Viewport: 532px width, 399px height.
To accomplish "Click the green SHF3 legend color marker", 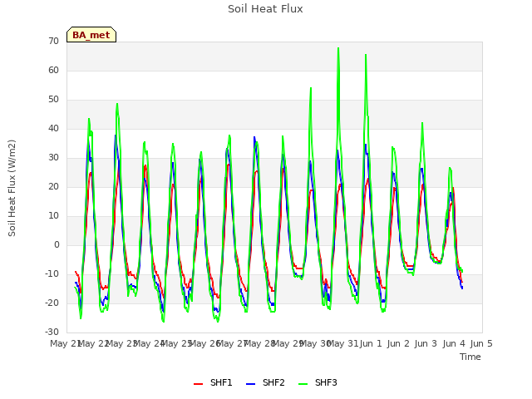I will (303, 384).
